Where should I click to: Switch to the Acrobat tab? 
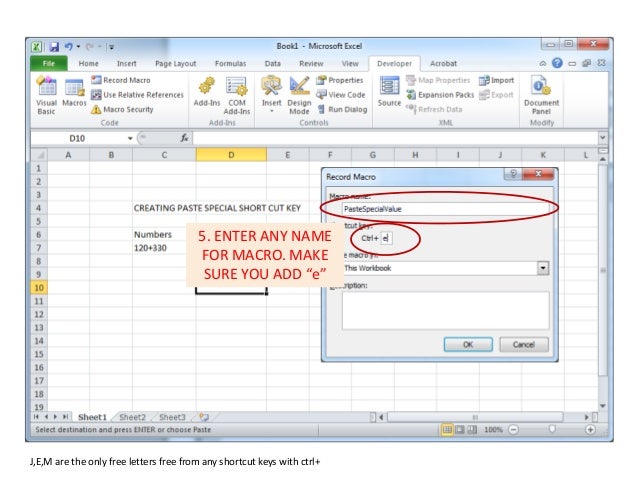click(x=443, y=63)
